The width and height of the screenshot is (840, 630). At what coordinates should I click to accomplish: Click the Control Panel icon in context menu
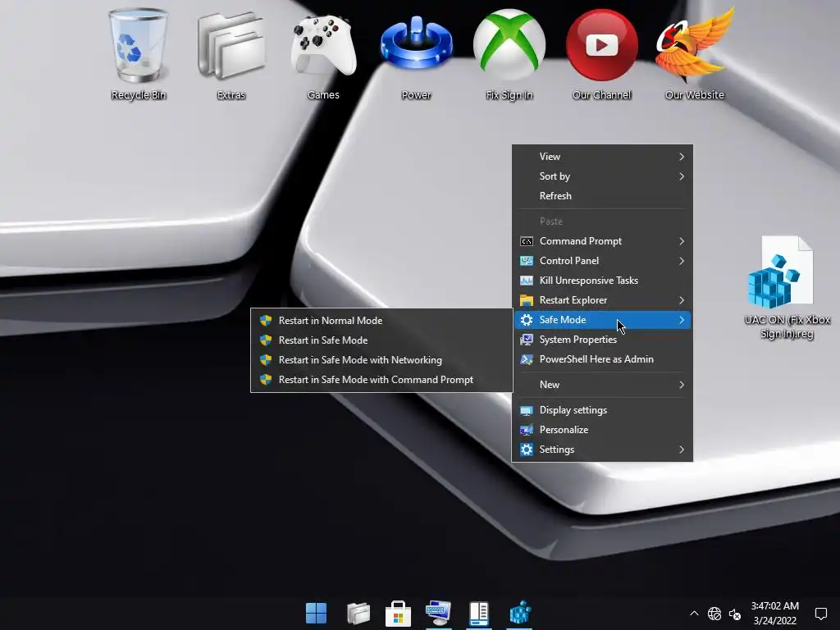(527, 261)
